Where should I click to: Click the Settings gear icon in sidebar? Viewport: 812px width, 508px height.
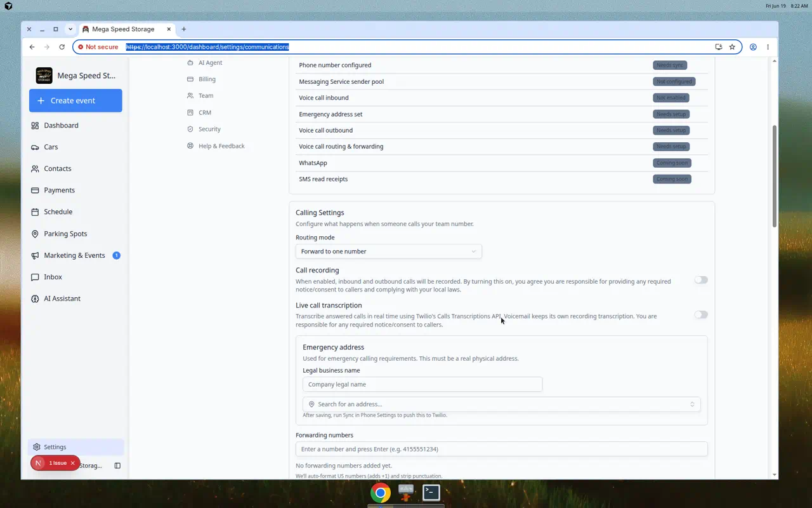(x=37, y=447)
